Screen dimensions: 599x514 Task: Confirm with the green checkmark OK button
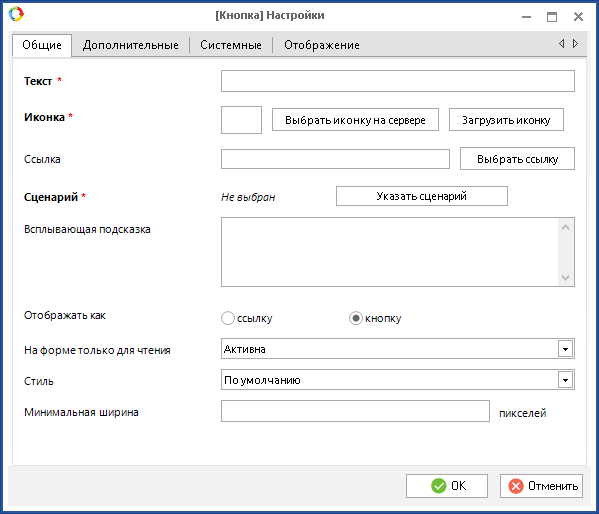(447, 486)
